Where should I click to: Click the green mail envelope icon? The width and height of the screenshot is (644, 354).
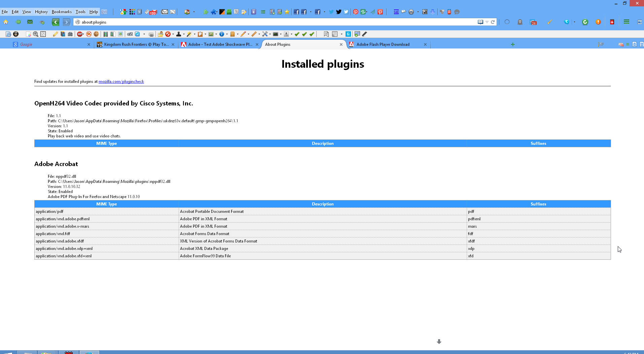(30, 22)
